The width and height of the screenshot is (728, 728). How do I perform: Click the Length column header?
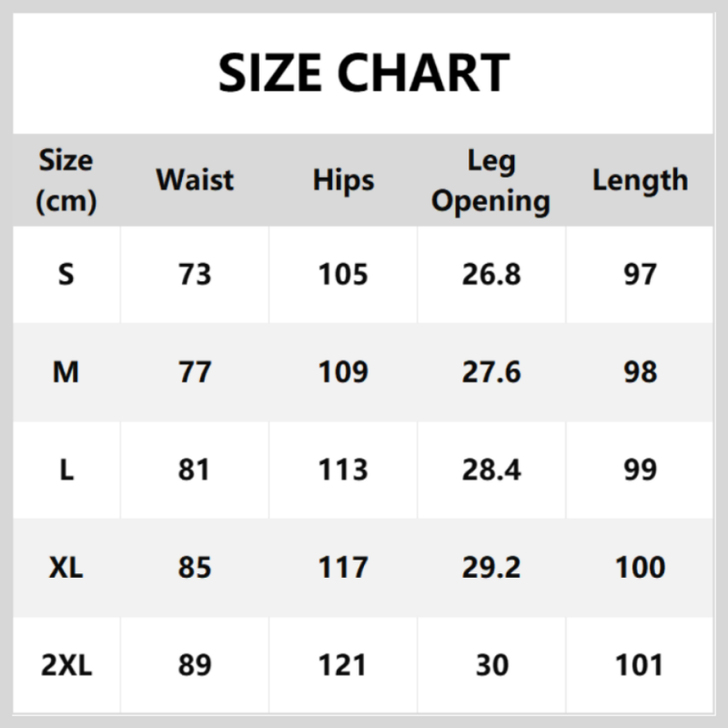pyautogui.click(x=640, y=179)
